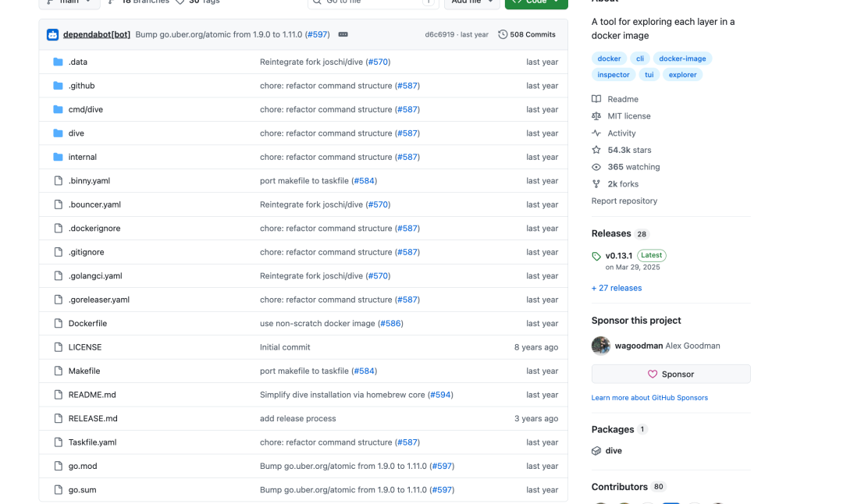Open release v0.13.1
Viewport: 843px width, 504px height.
point(619,256)
